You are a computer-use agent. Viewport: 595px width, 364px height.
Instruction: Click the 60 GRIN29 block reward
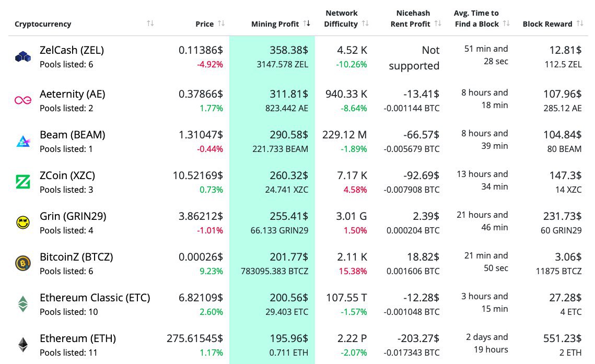pyautogui.click(x=561, y=230)
